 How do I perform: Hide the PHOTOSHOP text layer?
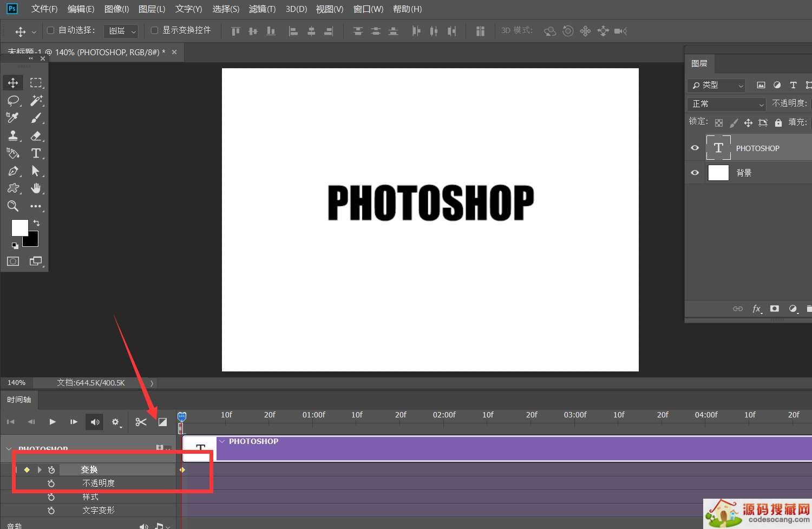695,148
